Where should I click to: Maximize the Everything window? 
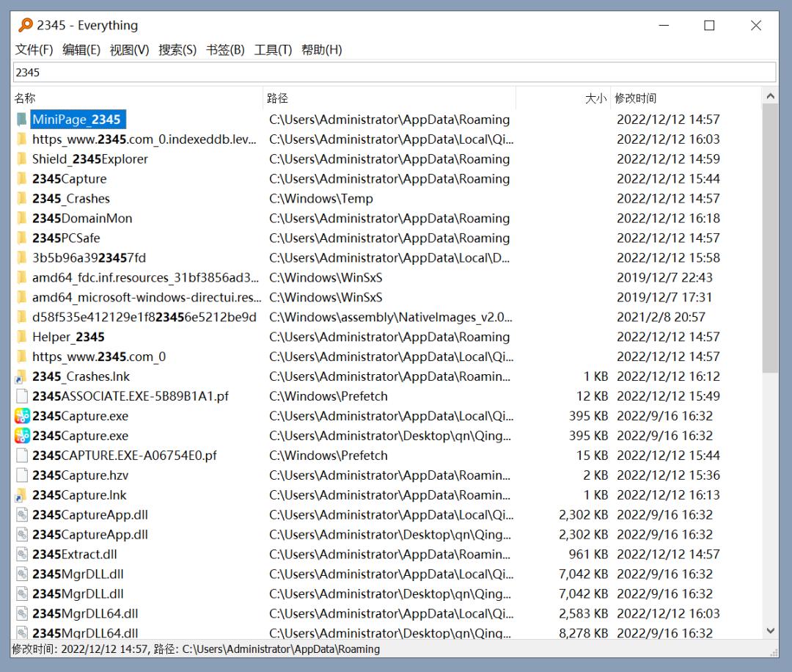pyautogui.click(x=709, y=25)
